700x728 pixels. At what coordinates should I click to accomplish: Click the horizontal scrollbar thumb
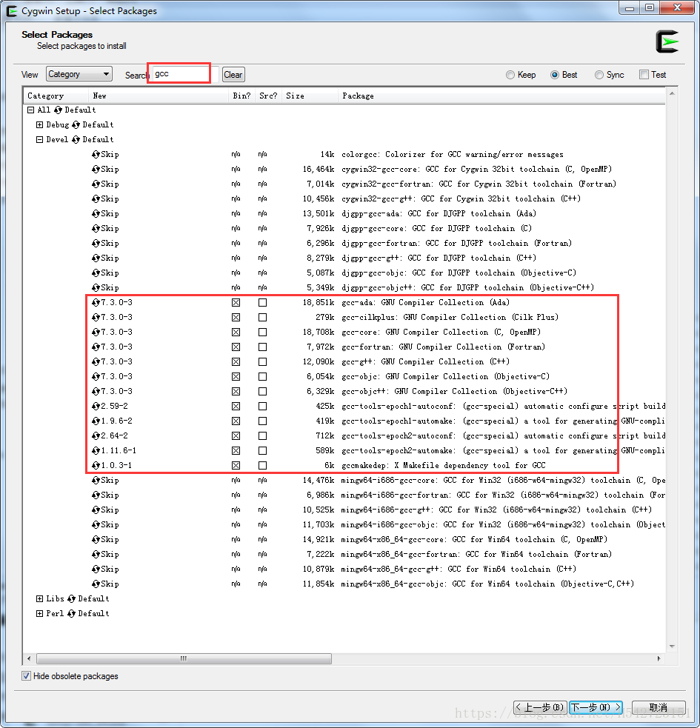pyautogui.click(x=184, y=658)
